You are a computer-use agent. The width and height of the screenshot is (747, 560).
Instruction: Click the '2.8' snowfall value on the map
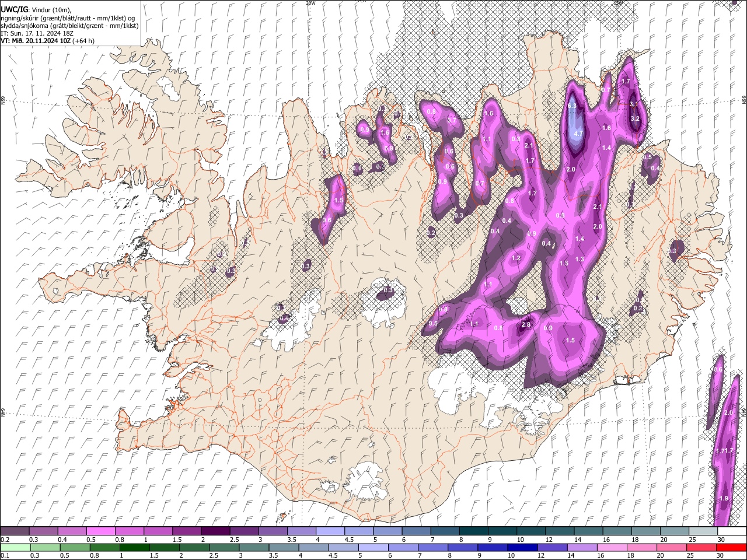click(x=526, y=325)
